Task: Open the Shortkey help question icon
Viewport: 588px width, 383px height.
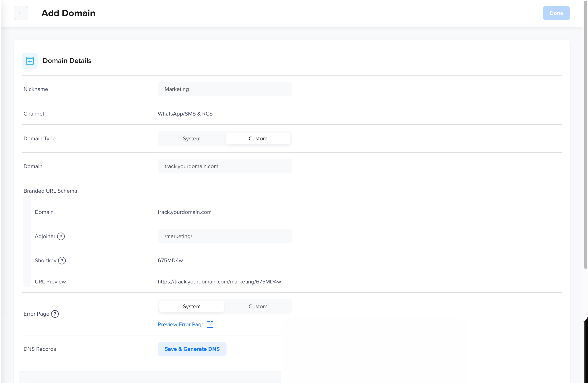Action: click(x=62, y=261)
